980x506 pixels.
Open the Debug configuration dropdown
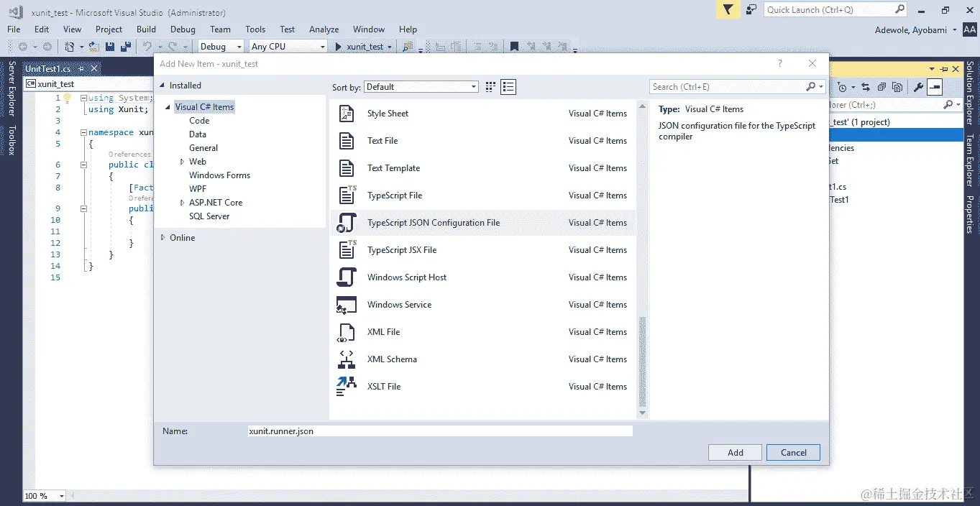pos(221,47)
